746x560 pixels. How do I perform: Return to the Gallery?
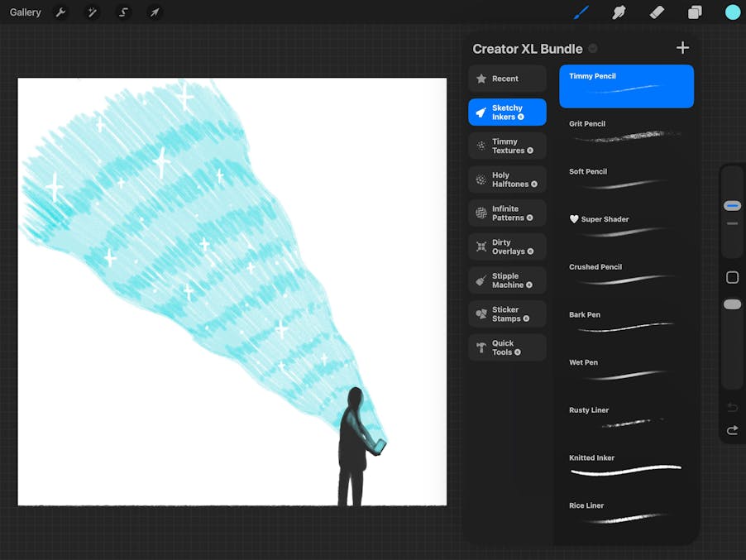coord(26,12)
